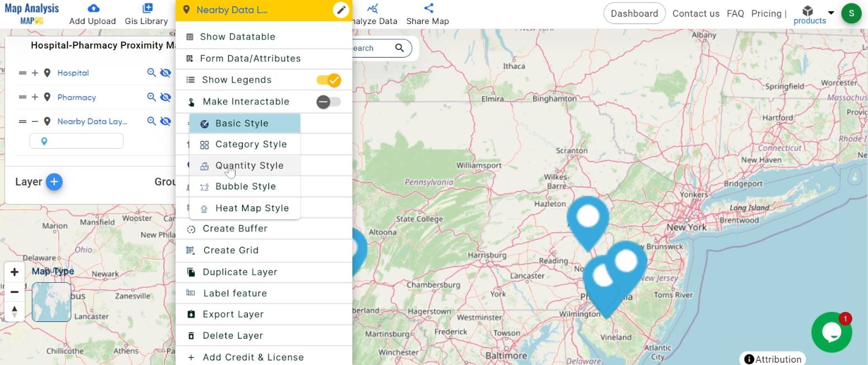Click the Share Map icon
Screen dimensions: 868x365
(428, 8)
